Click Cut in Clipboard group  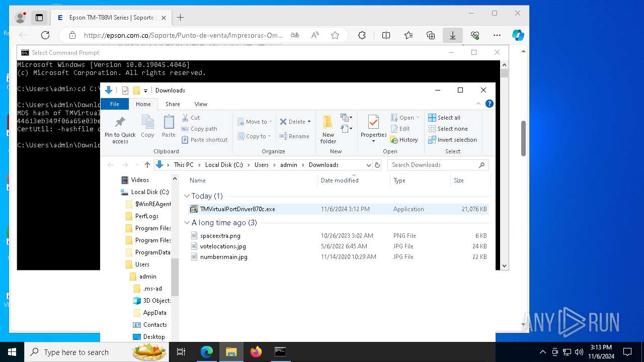coord(191,118)
